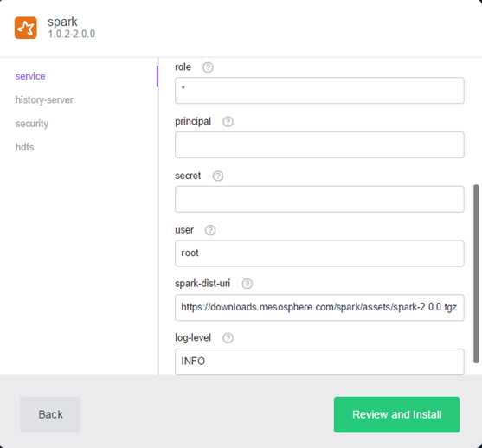Click into the secret input box
This screenshot has width=482, height=448.
(x=319, y=199)
